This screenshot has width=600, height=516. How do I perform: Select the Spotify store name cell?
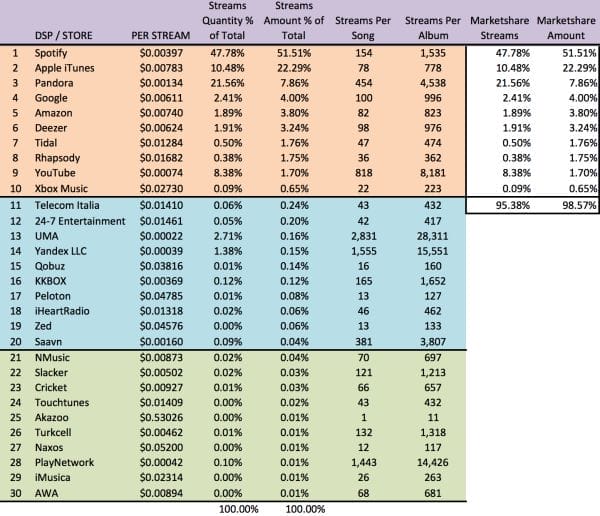point(49,52)
